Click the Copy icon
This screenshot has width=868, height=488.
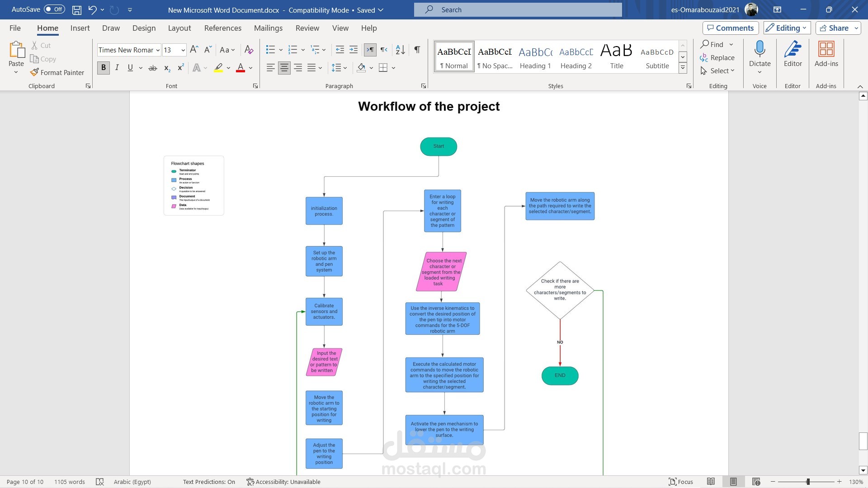pos(34,59)
